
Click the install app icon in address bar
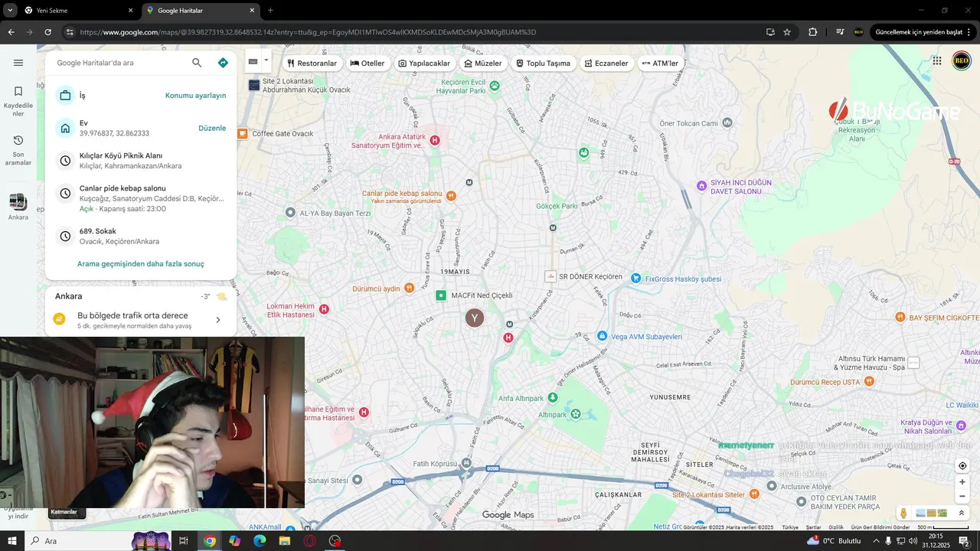tap(770, 32)
